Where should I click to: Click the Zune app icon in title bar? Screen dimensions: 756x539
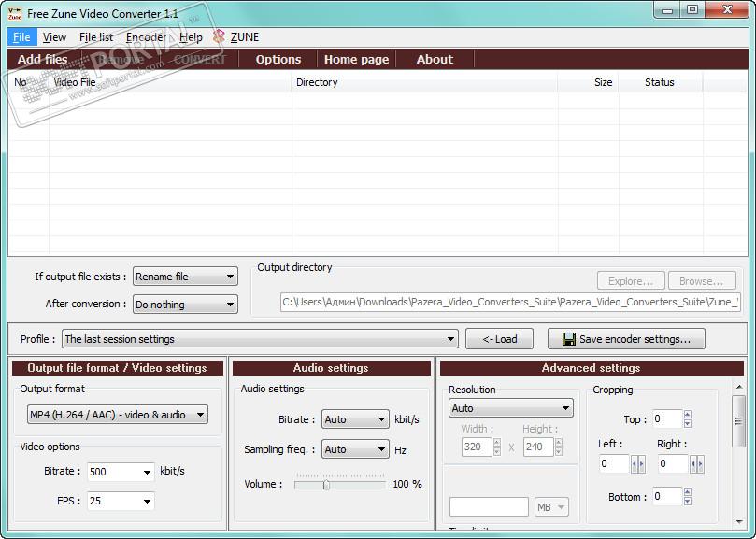tap(15, 13)
